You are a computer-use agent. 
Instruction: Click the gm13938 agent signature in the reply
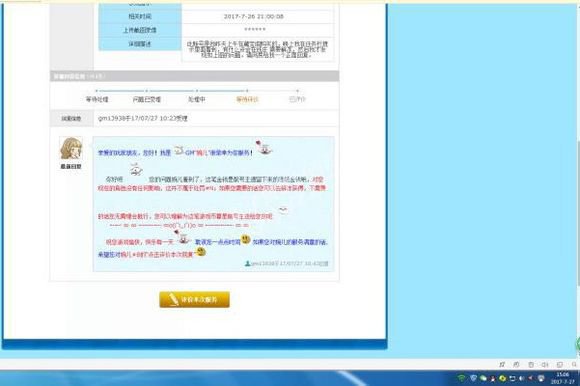coord(286,264)
